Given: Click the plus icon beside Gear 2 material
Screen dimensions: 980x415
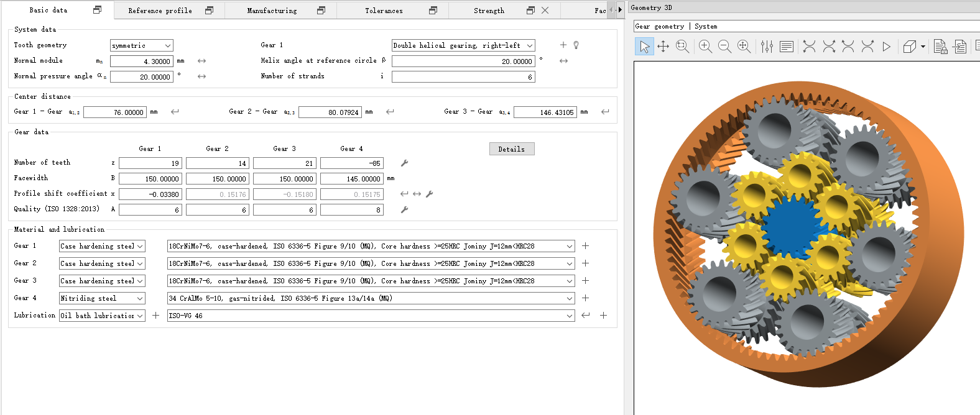Looking at the screenshot, I should [585, 263].
